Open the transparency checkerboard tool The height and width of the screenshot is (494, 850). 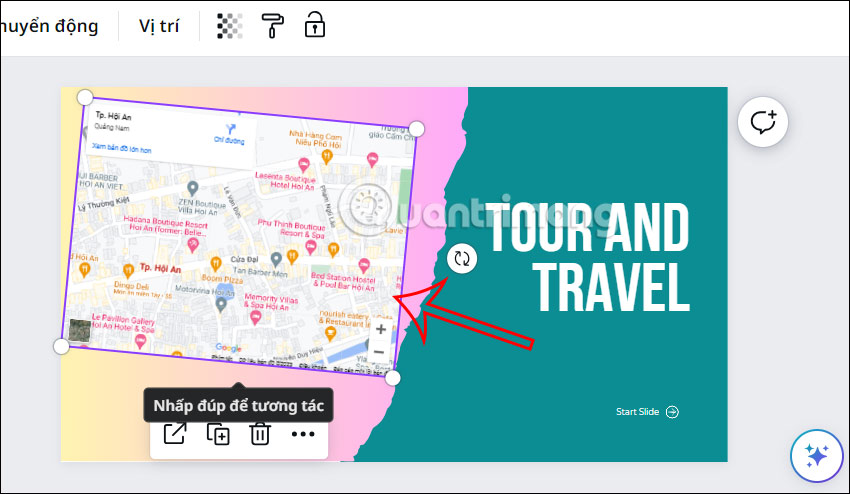229,25
